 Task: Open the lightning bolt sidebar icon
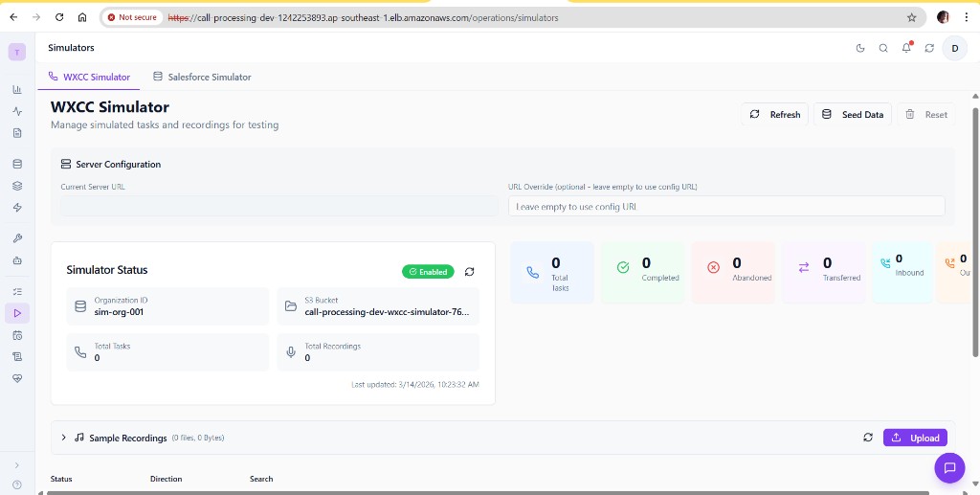17,208
